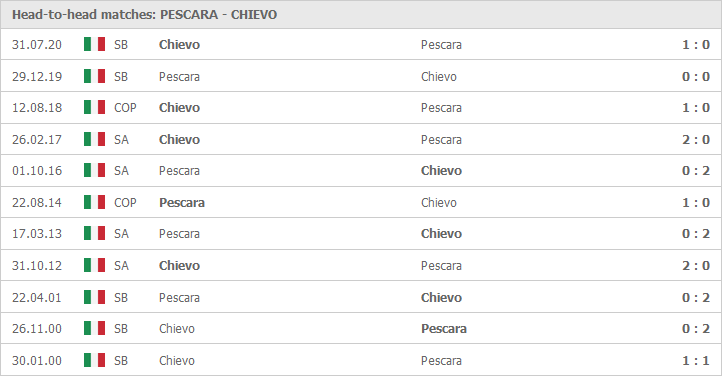Click the Italy flag on the 31.07.20 row
Image resolution: width=722 pixels, height=376 pixels.
[x=94, y=44]
